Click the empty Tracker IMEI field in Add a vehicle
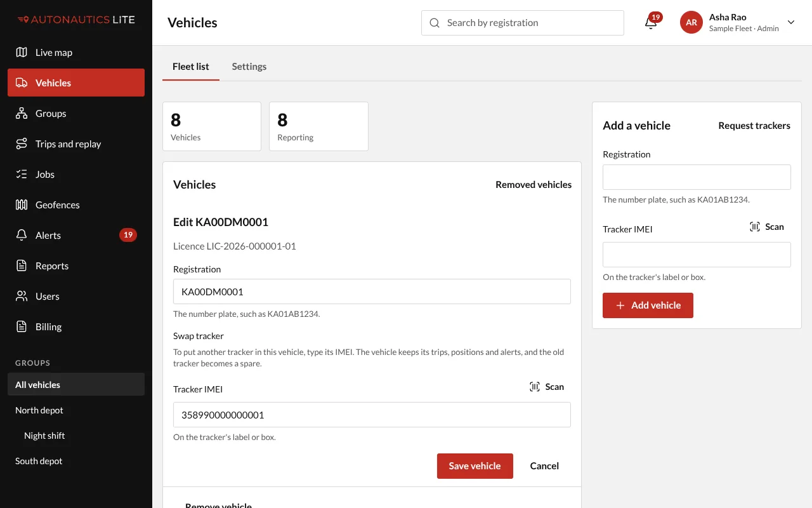Image resolution: width=812 pixels, height=508 pixels. (697, 255)
